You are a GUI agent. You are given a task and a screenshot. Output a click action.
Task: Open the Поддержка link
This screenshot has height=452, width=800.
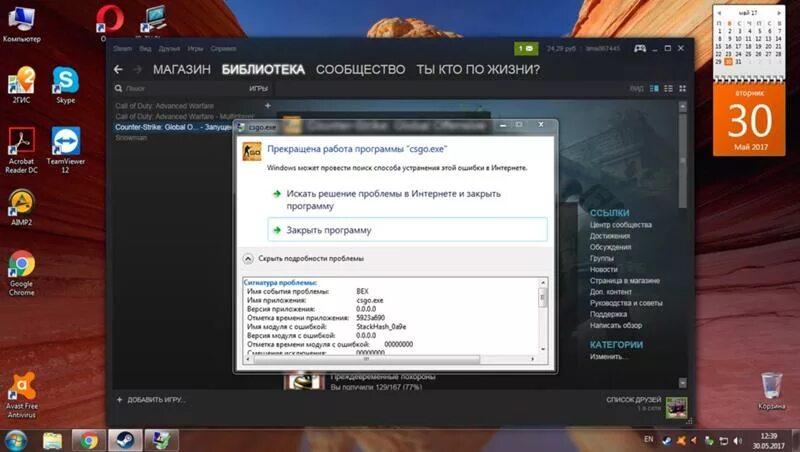coord(608,315)
